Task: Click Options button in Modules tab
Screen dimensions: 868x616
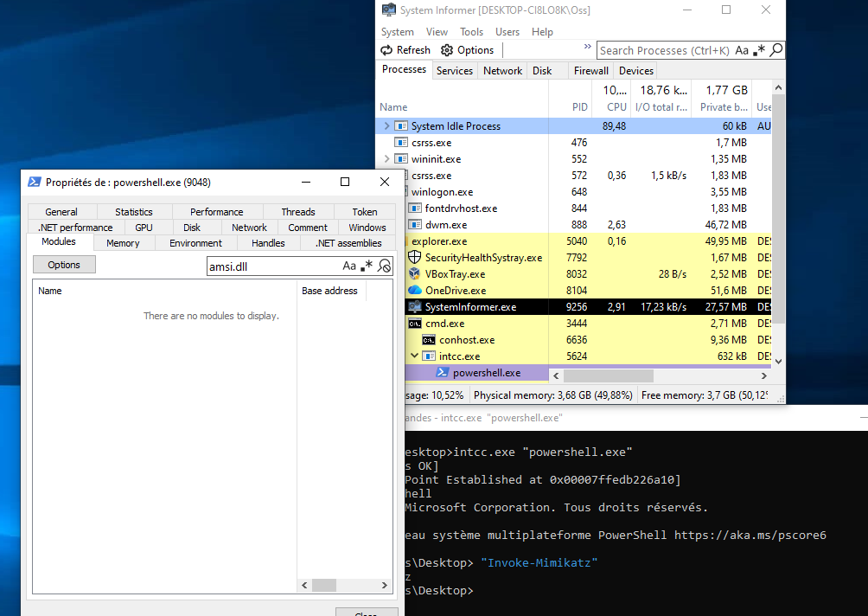Action: pyautogui.click(x=64, y=265)
